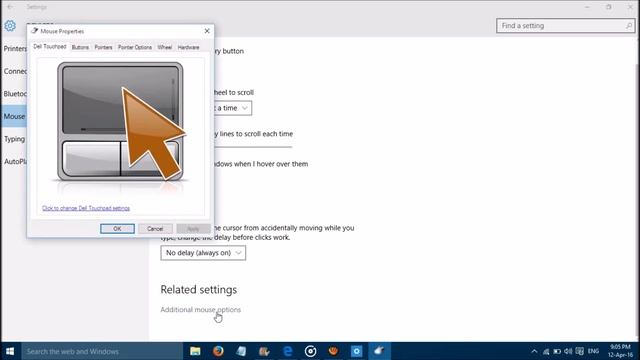
Task: Switch the ENG input language indicator
Action: pyautogui.click(x=593, y=351)
